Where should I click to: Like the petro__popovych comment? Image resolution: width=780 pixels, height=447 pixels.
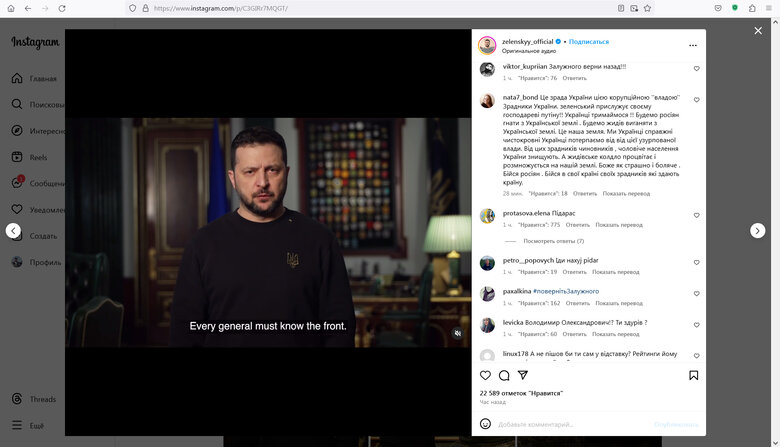[696, 263]
